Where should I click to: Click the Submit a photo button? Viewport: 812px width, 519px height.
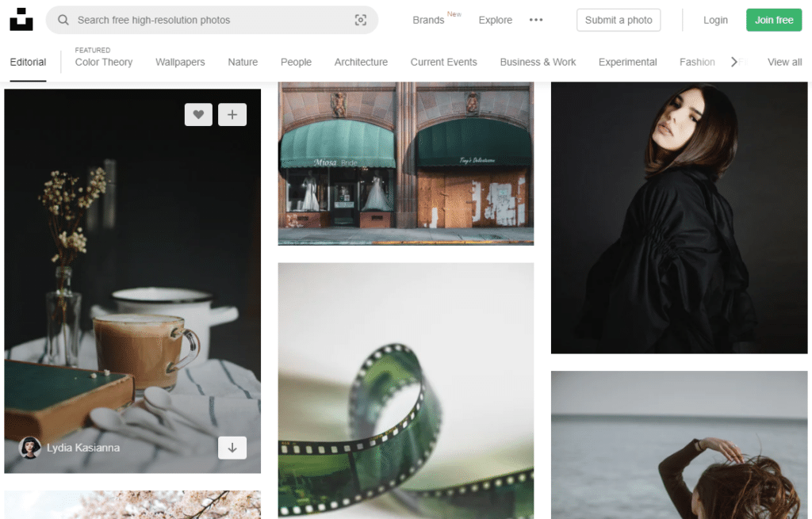coord(619,20)
